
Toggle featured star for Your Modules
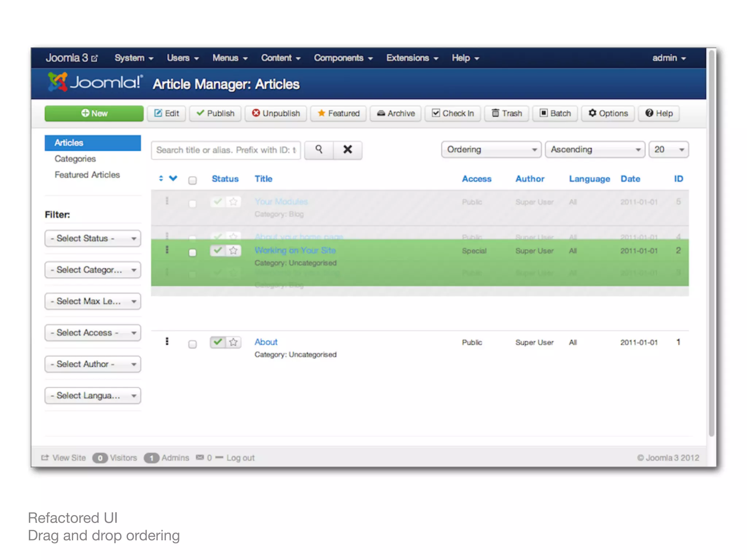[233, 202]
